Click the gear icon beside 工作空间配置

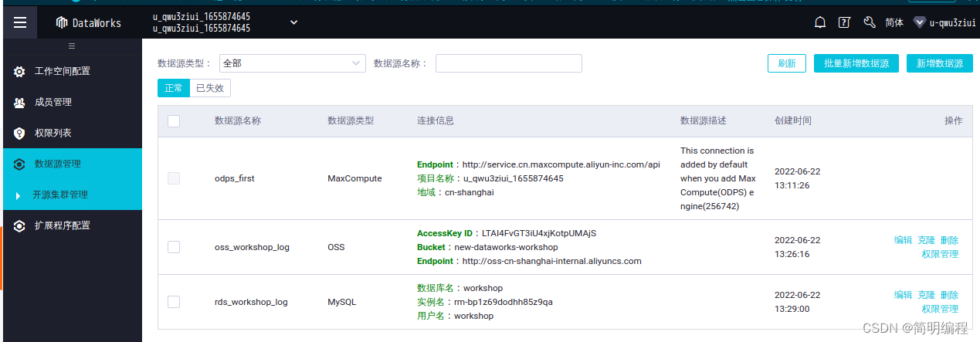19,72
